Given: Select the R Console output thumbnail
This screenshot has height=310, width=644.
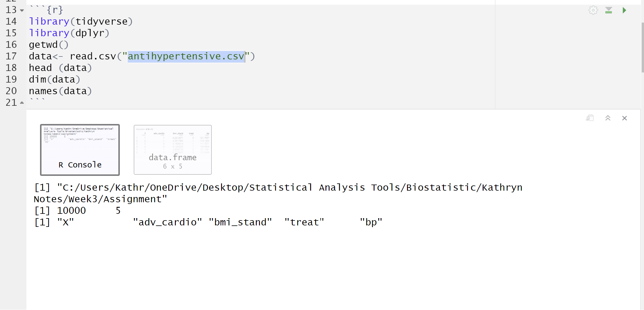Looking at the screenshot, I should pyautogui.click(x=80, y=150).
